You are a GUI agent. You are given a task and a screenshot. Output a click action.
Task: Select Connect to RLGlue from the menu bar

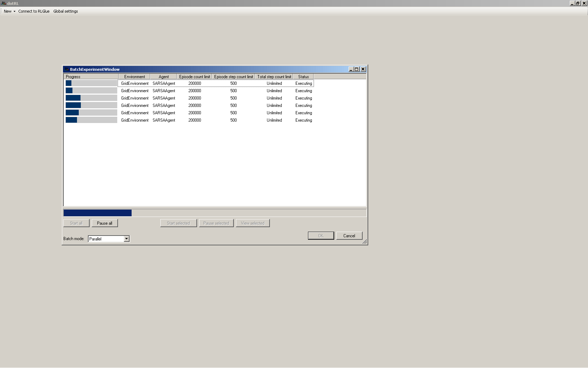tap(34, 11)
